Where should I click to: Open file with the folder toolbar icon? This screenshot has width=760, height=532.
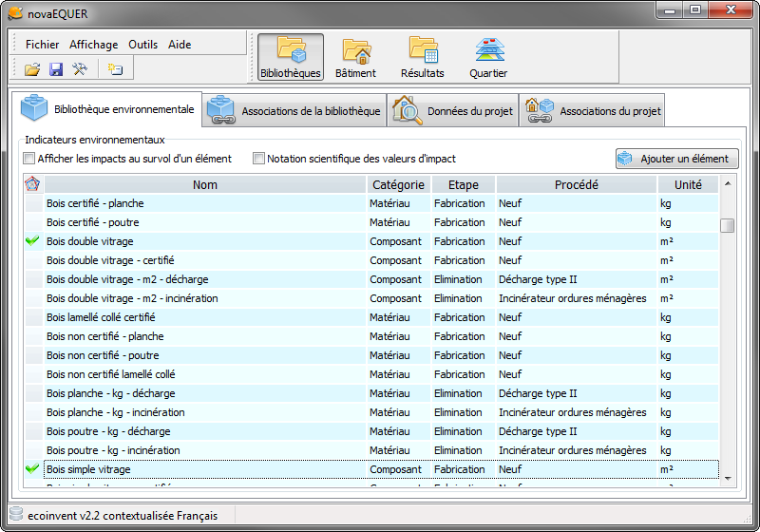tap(32, 69)
